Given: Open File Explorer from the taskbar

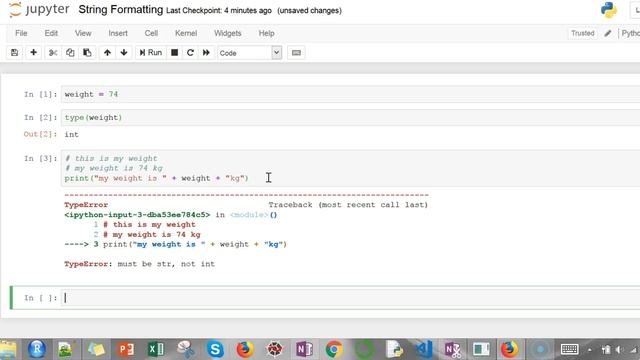Looking at the screenshot, I should click(8, 349).
